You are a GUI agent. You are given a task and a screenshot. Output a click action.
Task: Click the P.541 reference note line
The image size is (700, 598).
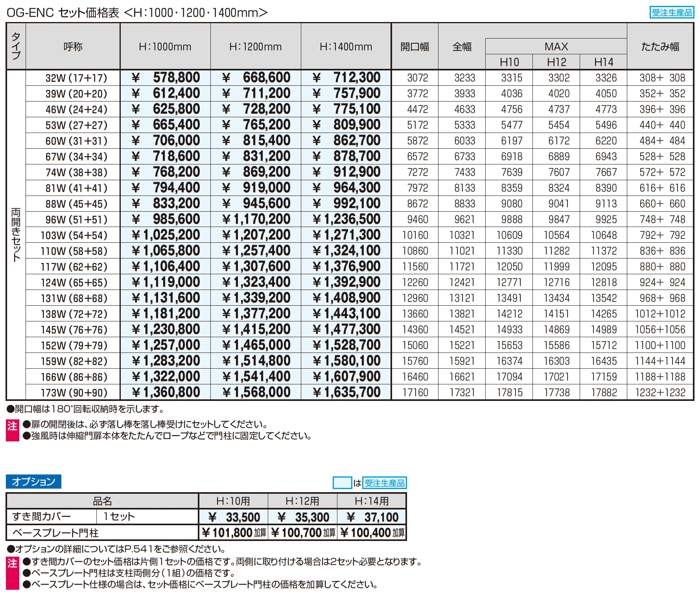coord(116,549)
